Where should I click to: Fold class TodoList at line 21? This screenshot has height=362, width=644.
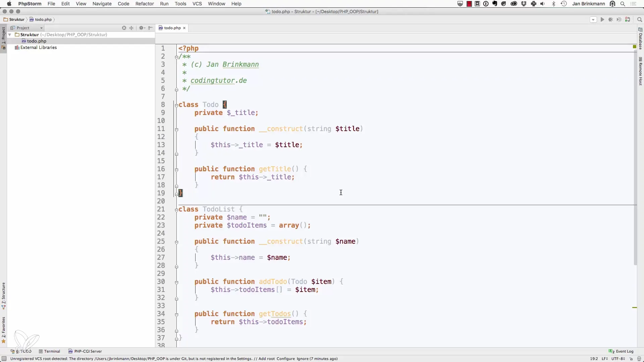click(176, 210)
